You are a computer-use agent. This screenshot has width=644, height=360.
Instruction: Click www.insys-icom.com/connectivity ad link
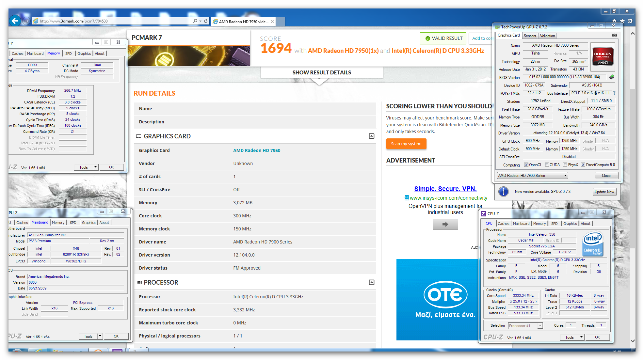pyautogui.click(x=448, y=198)
